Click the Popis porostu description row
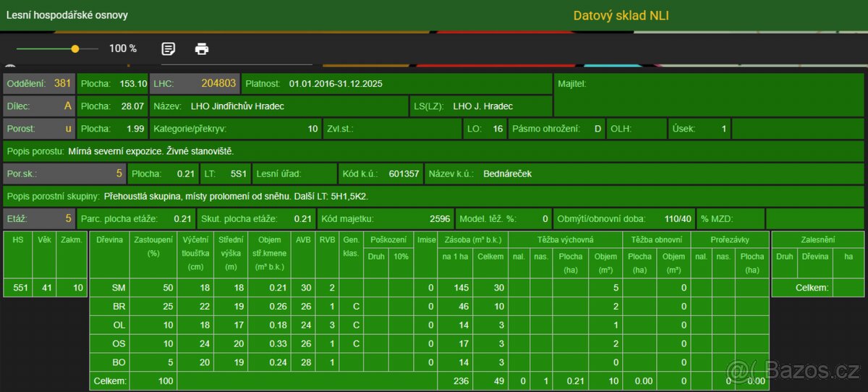 [434, 151]
